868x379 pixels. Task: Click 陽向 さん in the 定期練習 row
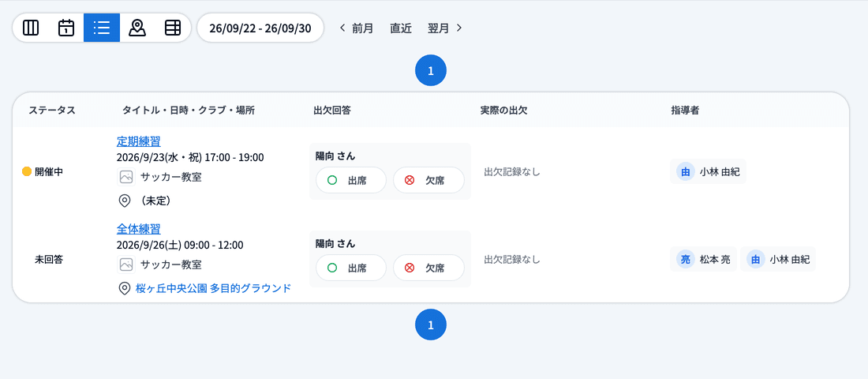[335, 156]
